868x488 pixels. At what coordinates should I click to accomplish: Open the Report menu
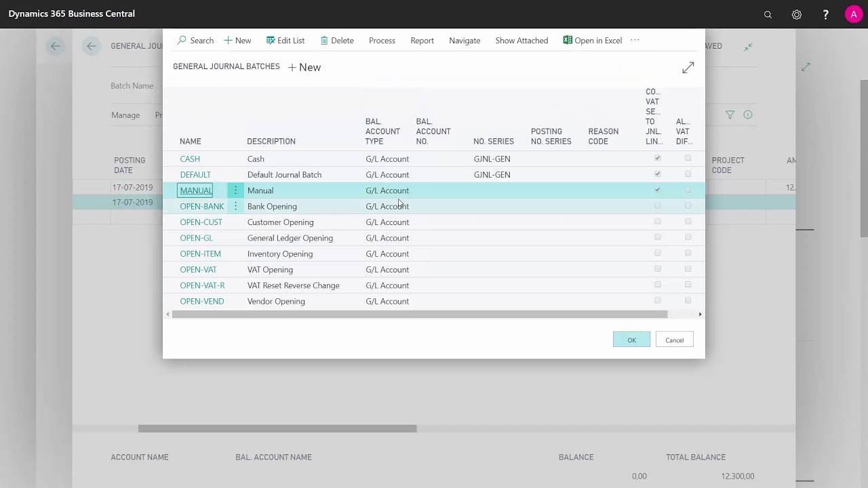point(422,41)
